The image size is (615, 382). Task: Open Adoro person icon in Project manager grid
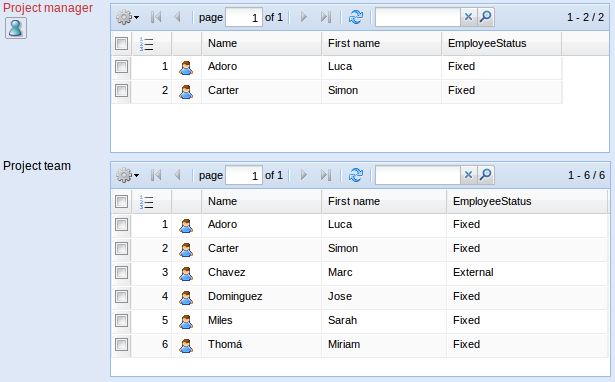click(x=186, y=67)
